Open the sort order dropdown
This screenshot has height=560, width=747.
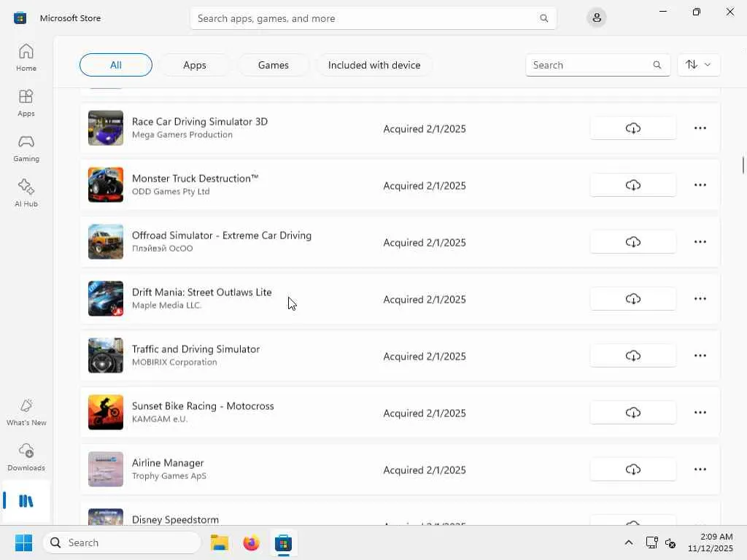pos(698,65)
